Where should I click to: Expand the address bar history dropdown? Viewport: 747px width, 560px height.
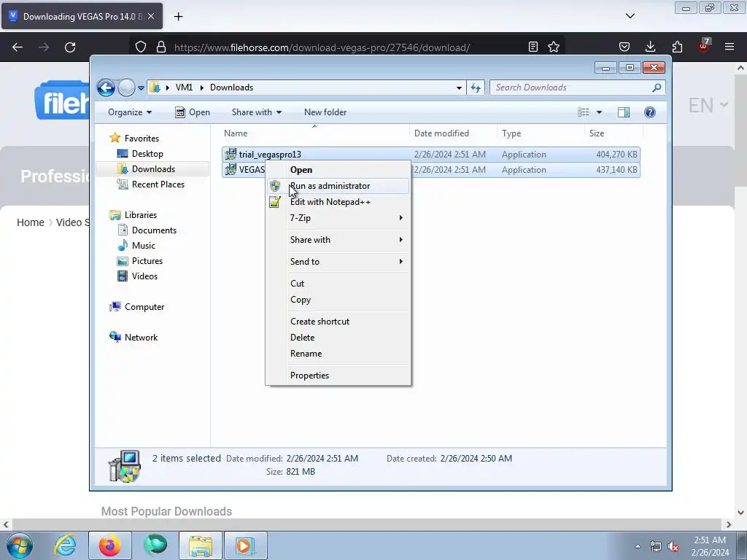pos(459,87)
